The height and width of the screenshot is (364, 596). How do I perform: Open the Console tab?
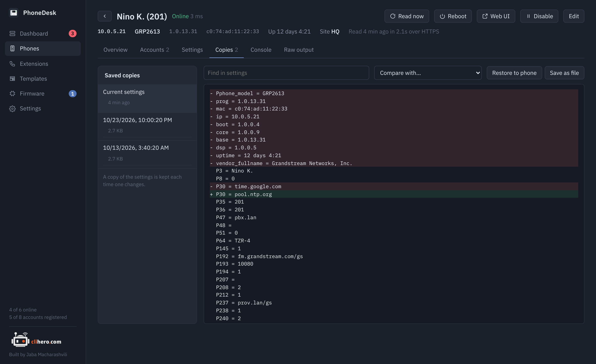coord(261,50)
